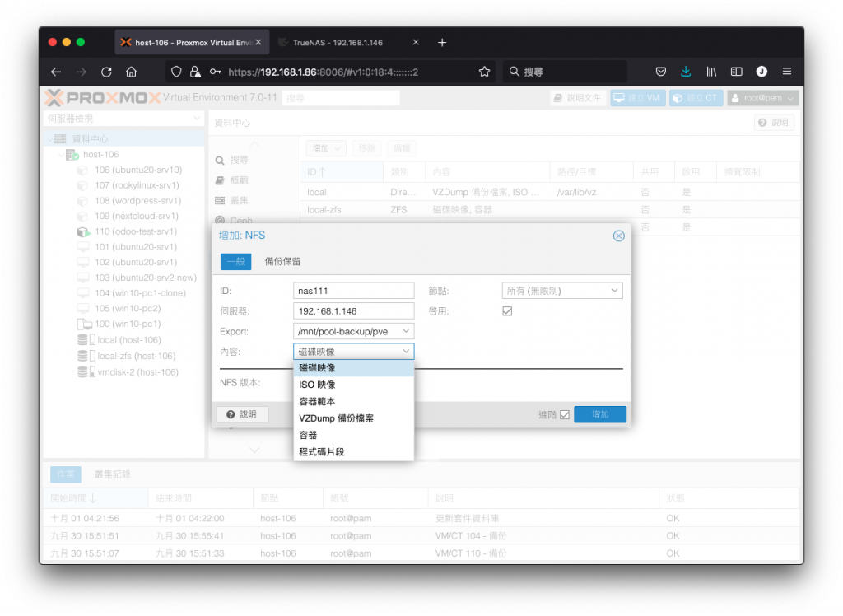Image resolution: width=843 pixels, height=616 pixels.
Task: Choose 容器範本 in content list
Action: [354, 401]
